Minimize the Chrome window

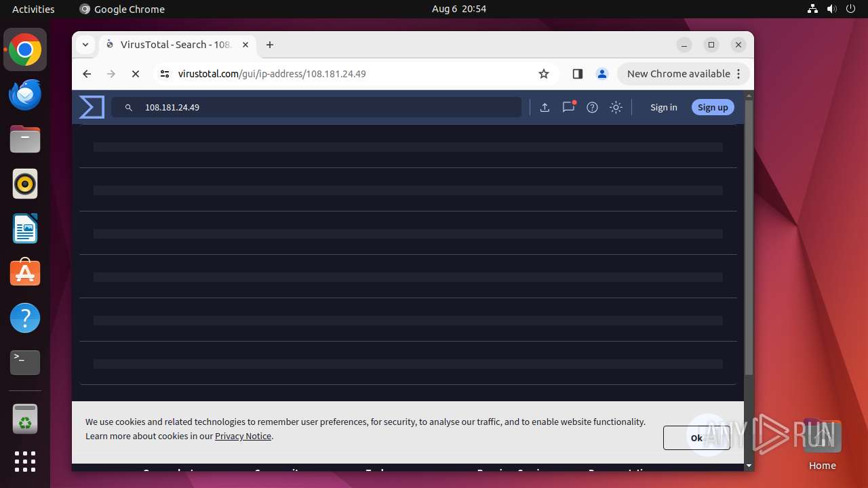684,45
